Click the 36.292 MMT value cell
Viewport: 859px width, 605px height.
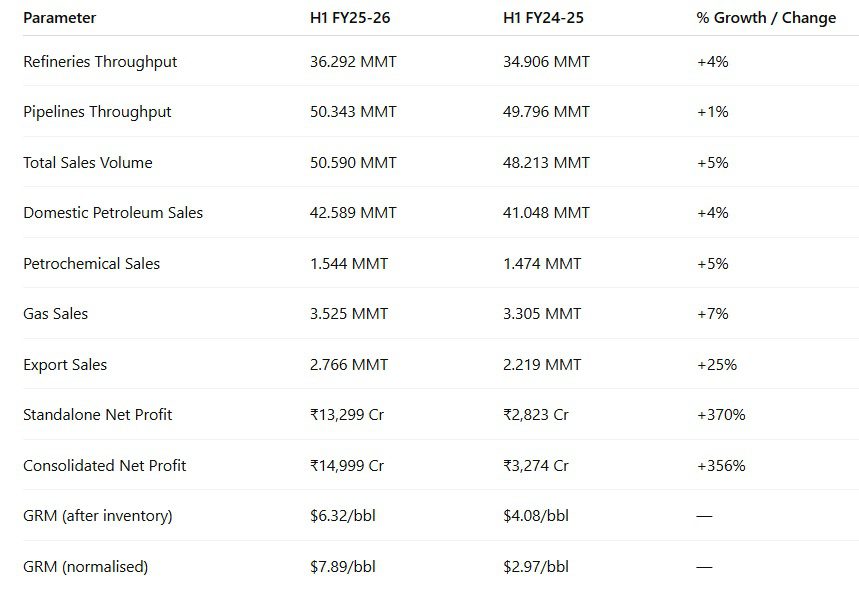(353, 62)
